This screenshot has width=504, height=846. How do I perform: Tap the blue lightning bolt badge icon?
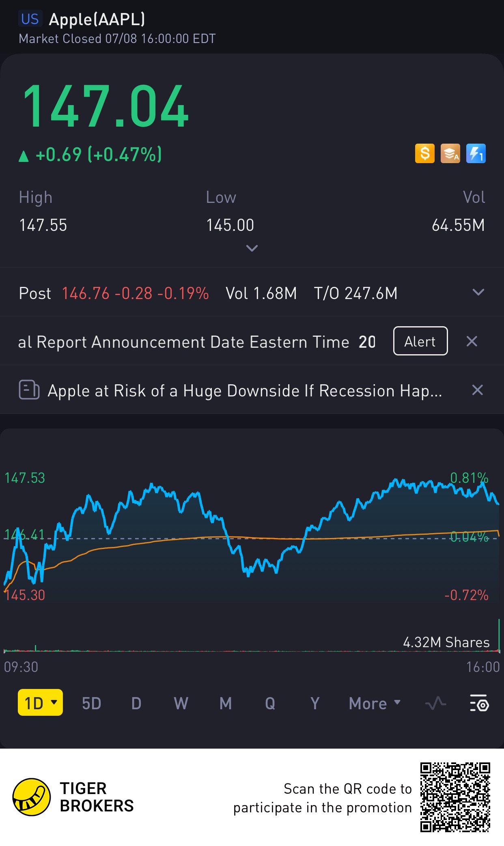click(476, 154)
